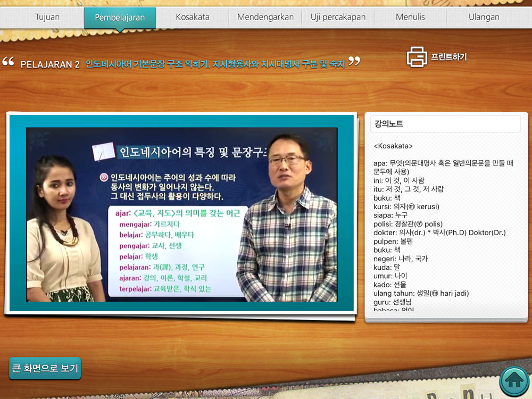Go to the Uji percakapan tab

point(338,17)
